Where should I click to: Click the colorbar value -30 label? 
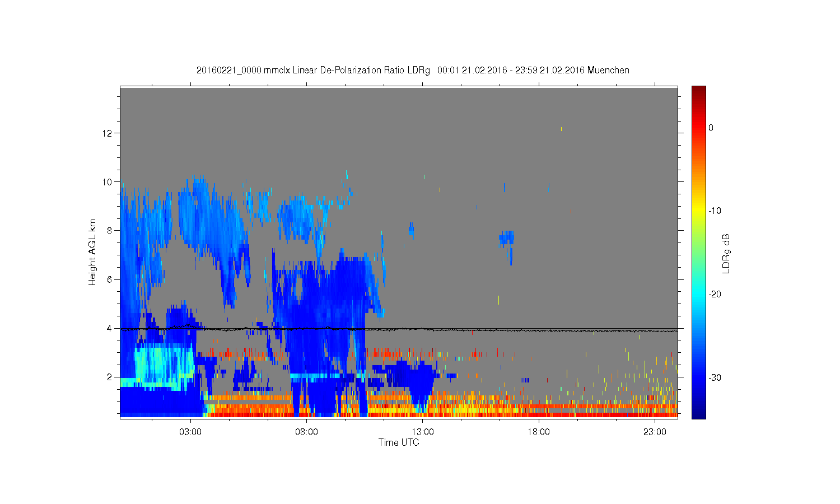715,378
